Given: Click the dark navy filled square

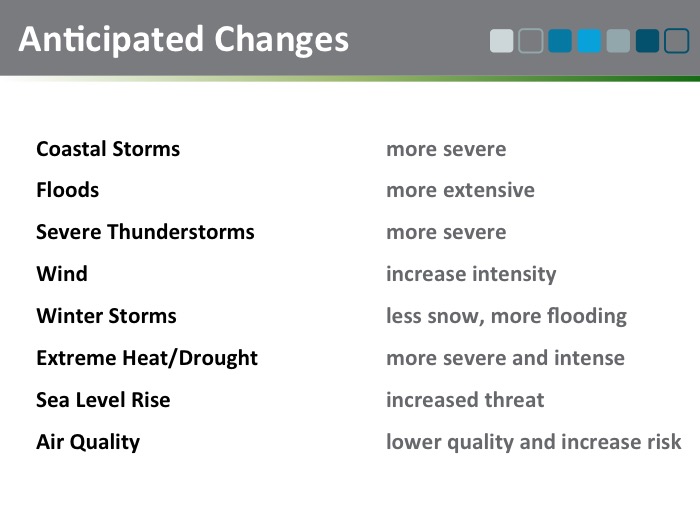Looking at the screenshot, I should click(x=648, y=40).
